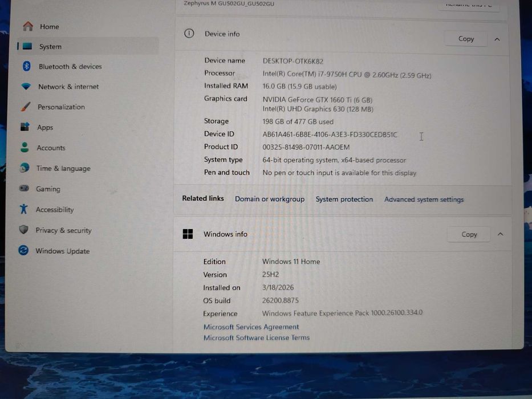The image size is (532, 399).
Task: Copy the Device info details
Action: point(466,39)
